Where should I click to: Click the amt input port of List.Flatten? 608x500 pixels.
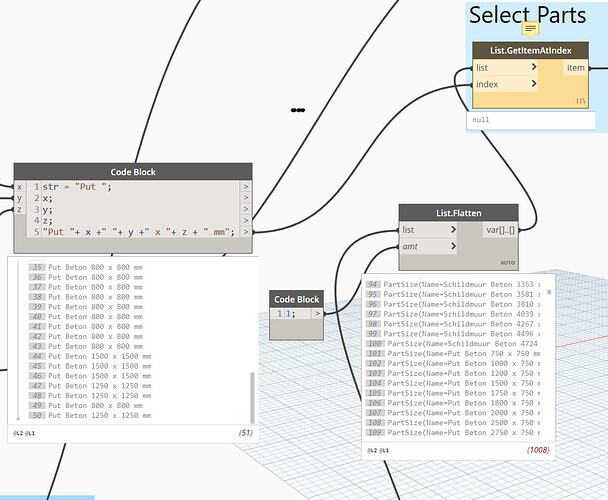click(428, 246)
